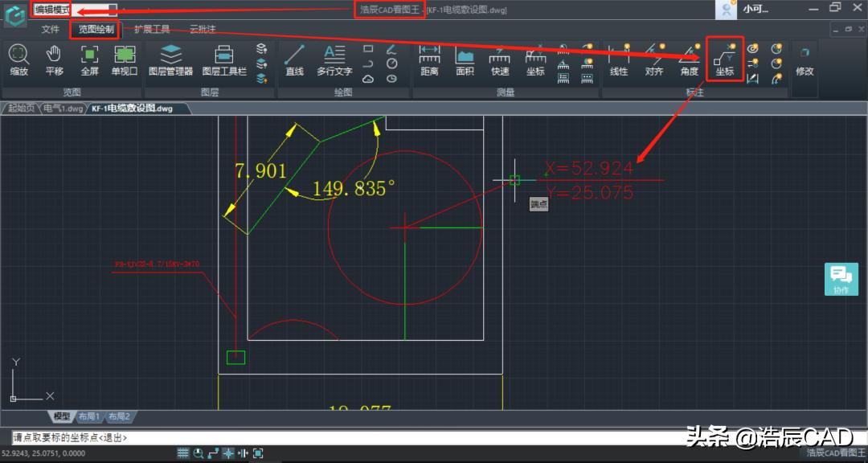The height and width of the screenshot is (463, 868).
Task: Select the 缩放 zoom tool
Action: (x=18, y=60)
